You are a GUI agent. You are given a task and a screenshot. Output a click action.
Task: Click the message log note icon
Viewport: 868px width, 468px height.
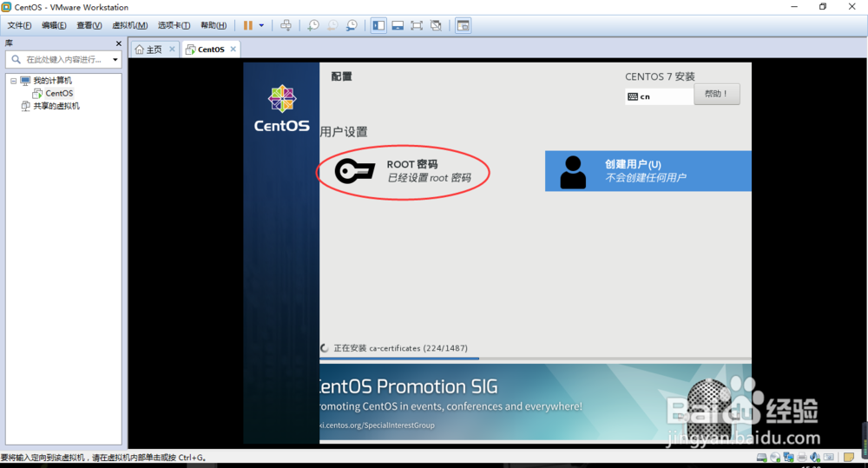tap(849, 458)
